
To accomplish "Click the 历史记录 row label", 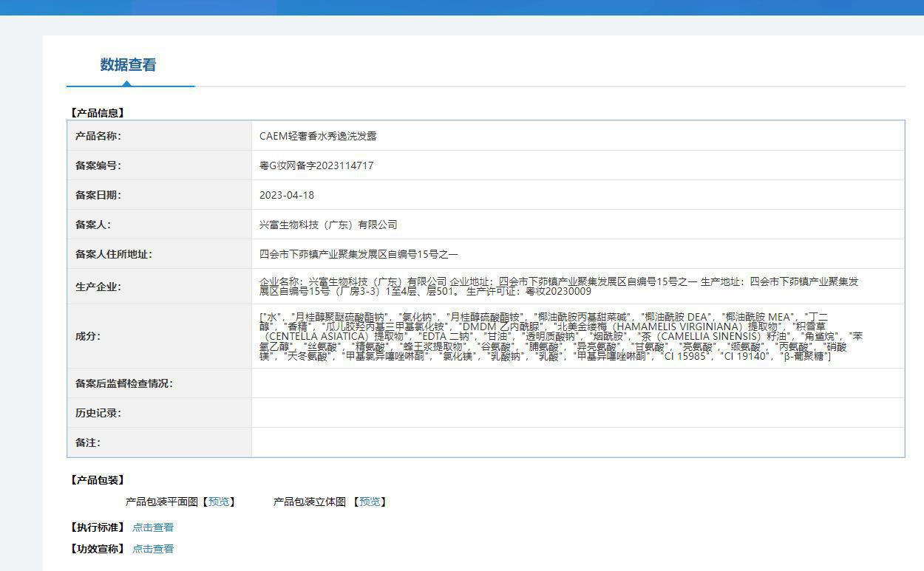I will pos(98,413).
